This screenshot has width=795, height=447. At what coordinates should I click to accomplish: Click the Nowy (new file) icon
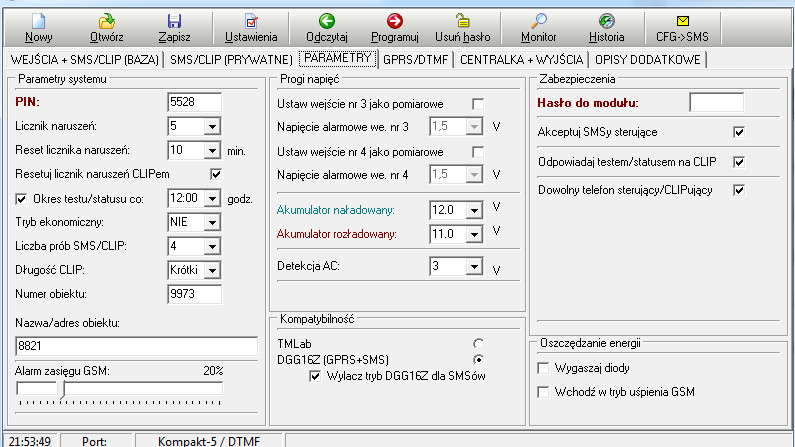point(39,21)
